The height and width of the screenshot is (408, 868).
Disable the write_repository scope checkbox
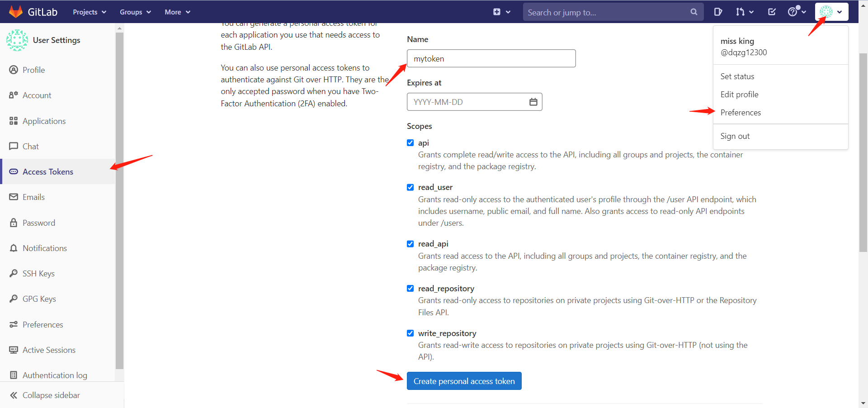(410, 333)
